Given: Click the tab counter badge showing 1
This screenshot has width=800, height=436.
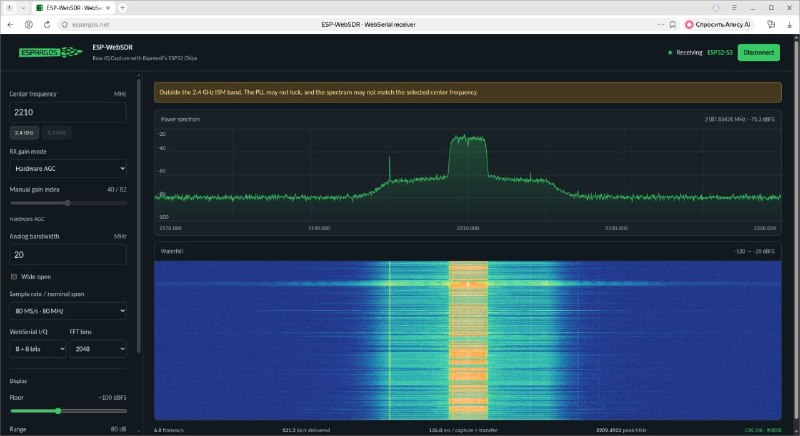Looking at the screenshot, I should [x=9, y=8].
